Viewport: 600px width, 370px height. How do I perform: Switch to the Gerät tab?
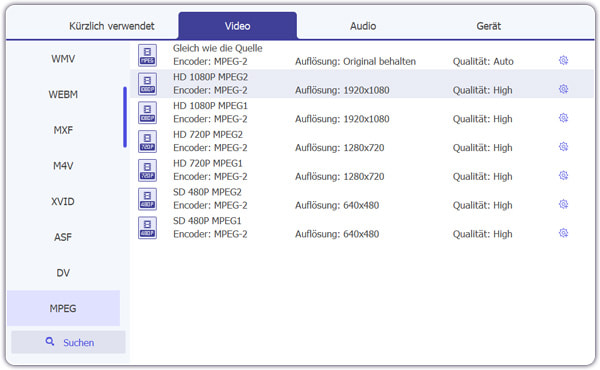(488, 26)
